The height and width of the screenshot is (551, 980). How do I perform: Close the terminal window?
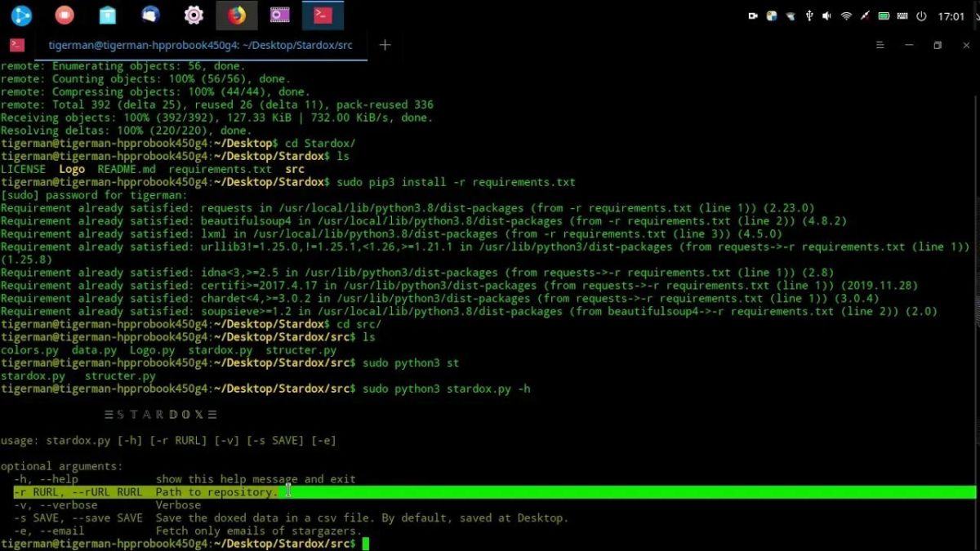964,45
